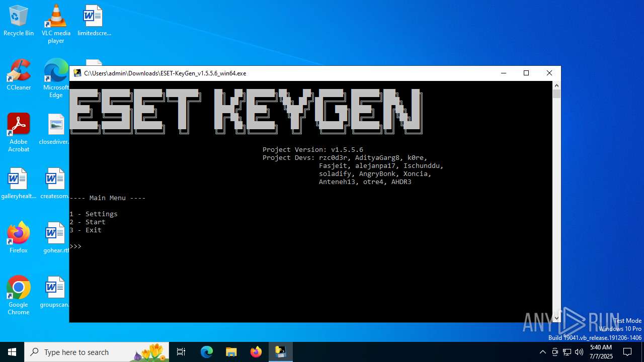Select createsom... Word document icon
This screenshot has width=644, height=362.
(x=54, y=184)
